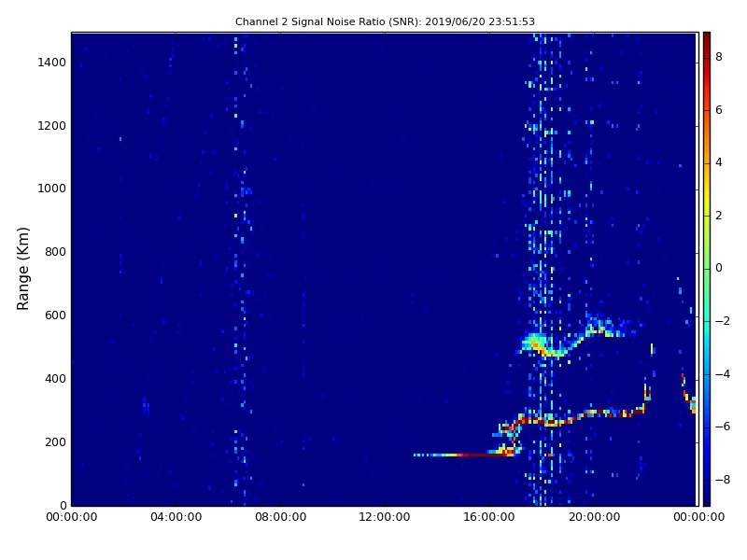Click the colorbar label 2
Screen dimensions: 747x560
click(719, 216)
